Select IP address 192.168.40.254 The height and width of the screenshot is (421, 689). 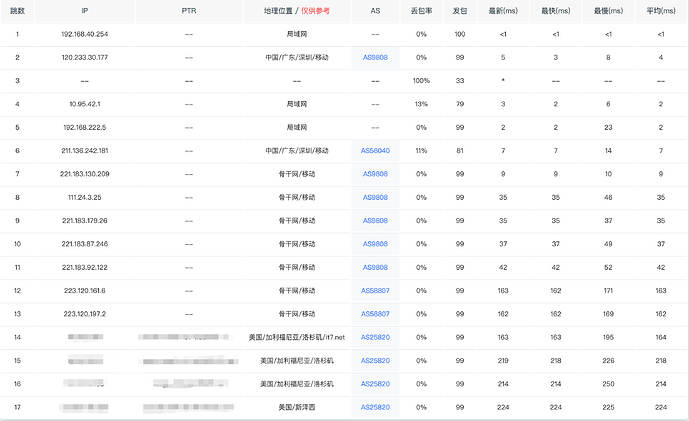pos(84,34)
